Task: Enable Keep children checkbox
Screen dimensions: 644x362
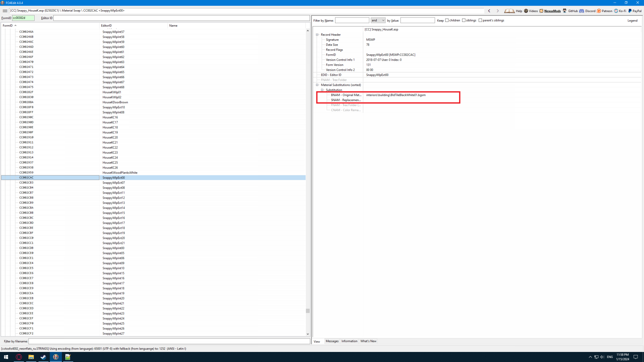Action: coord(447,20)
